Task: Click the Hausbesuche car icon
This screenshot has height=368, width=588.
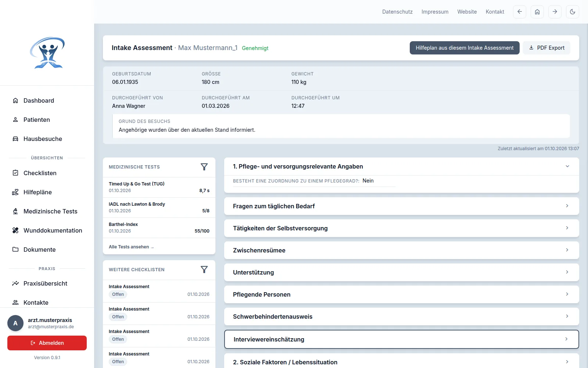Action: pos(15,139)
